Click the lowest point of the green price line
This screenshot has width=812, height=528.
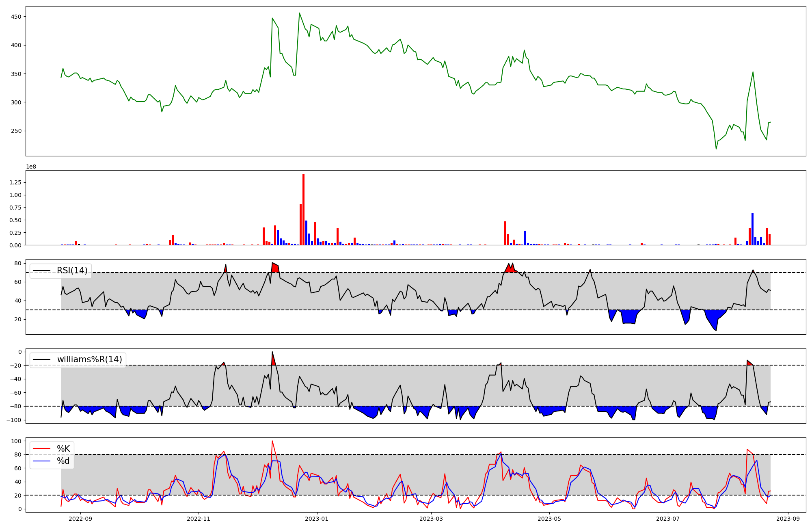click(x=716, y=149)
